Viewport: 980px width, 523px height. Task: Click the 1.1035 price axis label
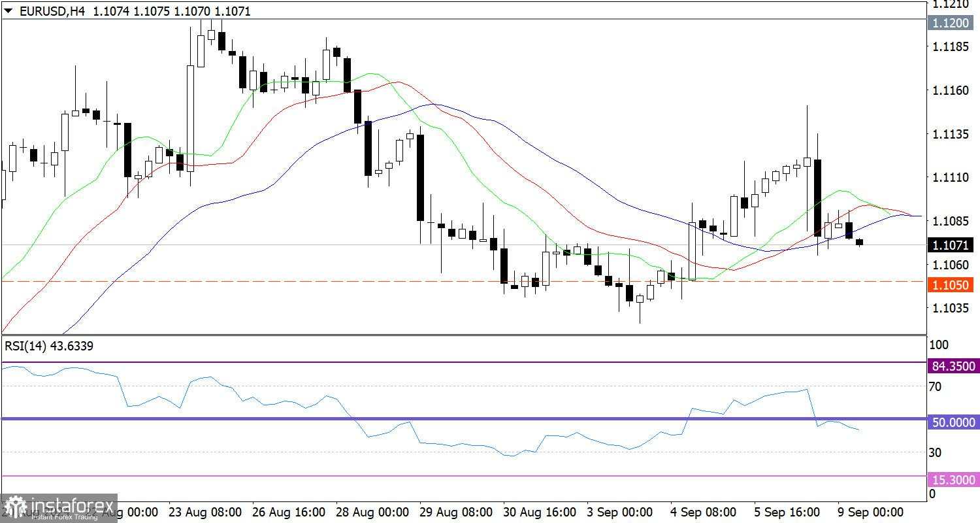click(x=951, y=308)
